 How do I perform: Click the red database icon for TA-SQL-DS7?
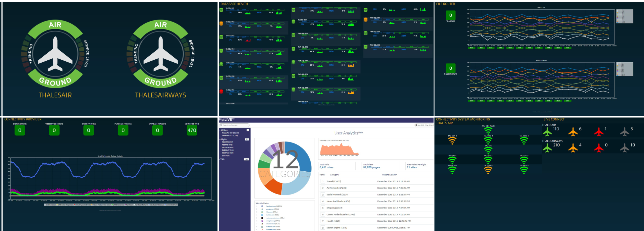coord(221,91)
